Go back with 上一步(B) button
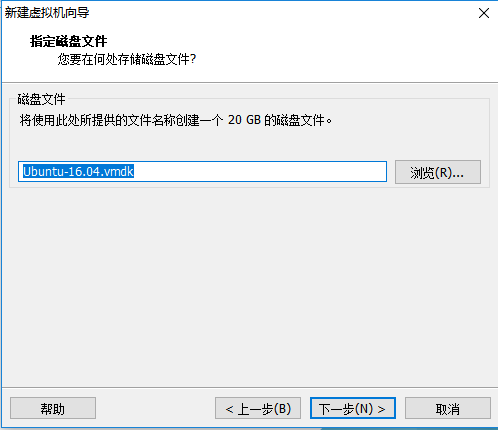This screenshot has width=498, height=430. coord(258,408)
